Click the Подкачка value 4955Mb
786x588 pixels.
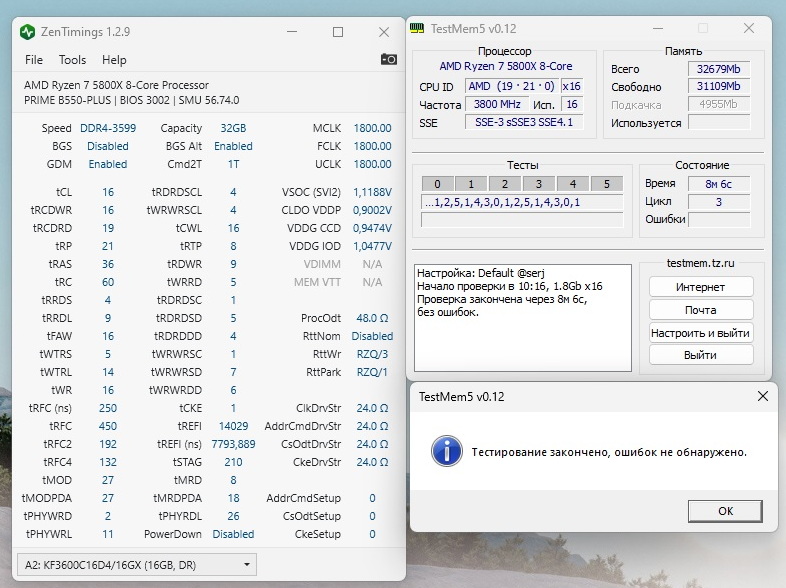tap(718, 104)
